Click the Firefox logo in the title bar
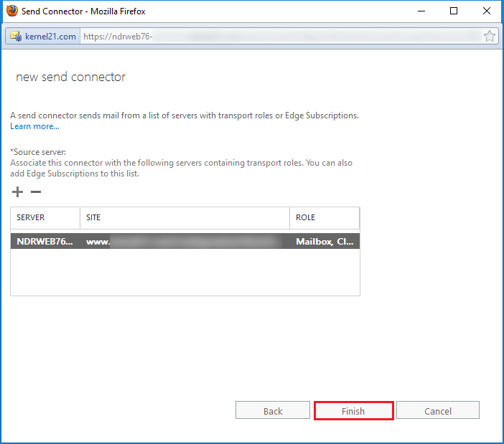 pos(12,11)
